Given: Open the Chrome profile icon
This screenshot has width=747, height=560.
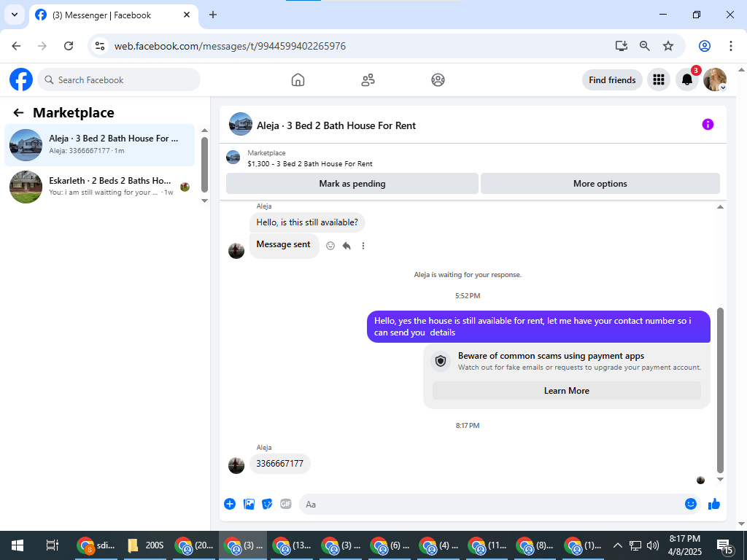Looking at the screenshot, I should 705,46.
